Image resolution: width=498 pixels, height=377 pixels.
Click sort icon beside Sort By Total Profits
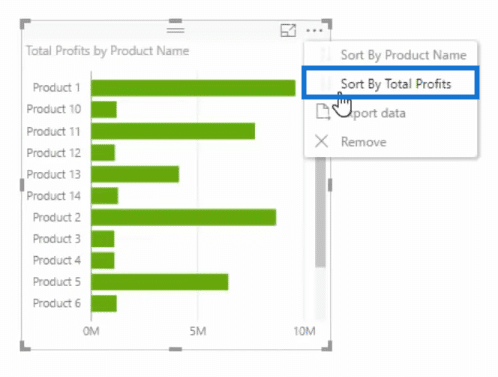pos(325,83)
